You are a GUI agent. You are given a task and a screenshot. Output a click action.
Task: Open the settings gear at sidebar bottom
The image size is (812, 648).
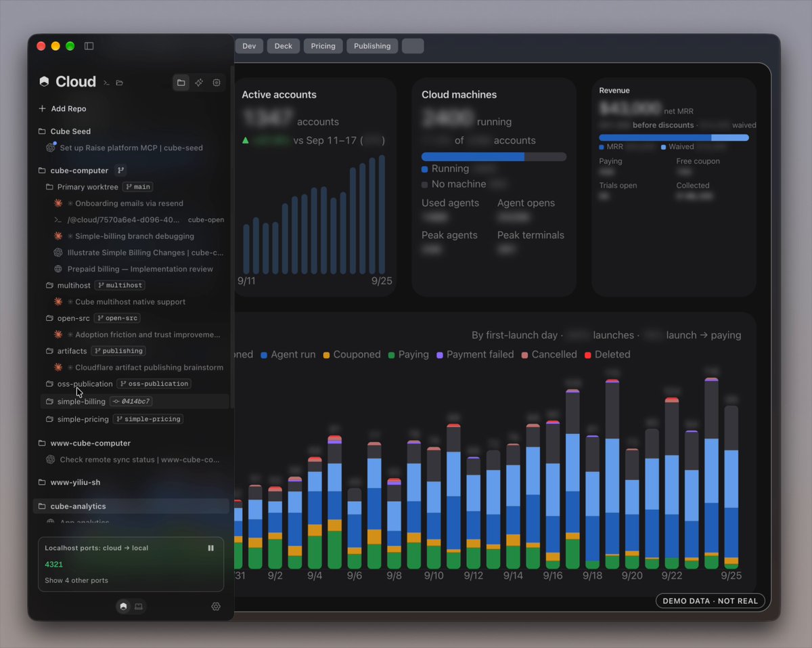click(x=216, y=607)
